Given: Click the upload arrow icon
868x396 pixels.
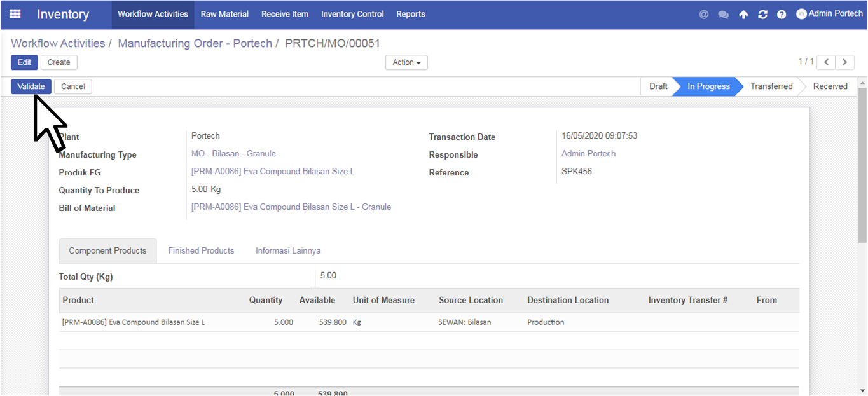Looking at the screenshot, I should [x=743, y=15].
